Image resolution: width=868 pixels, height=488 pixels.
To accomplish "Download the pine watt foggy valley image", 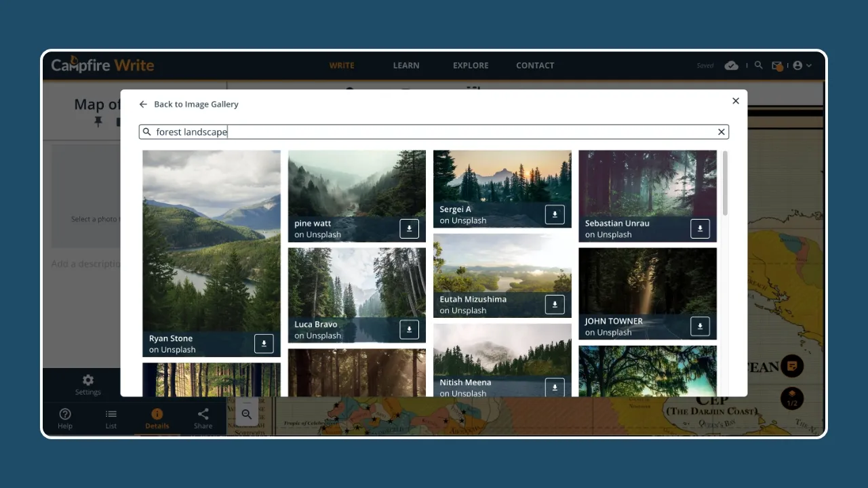I will pyautogui.click(x=409, y=228).
